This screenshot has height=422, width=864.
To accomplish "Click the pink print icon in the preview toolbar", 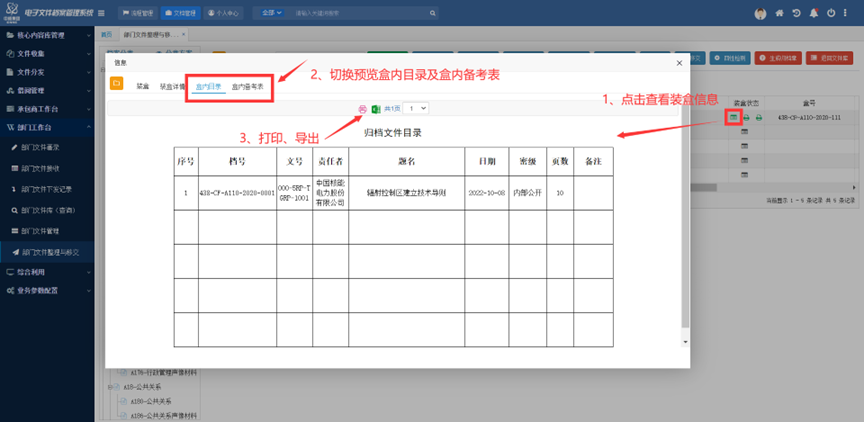I will point(363,109).
